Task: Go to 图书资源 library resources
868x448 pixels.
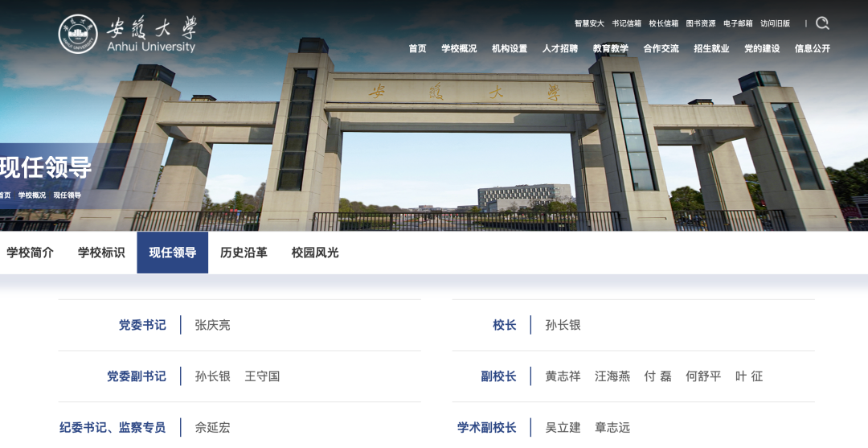Action: [700, 23]
